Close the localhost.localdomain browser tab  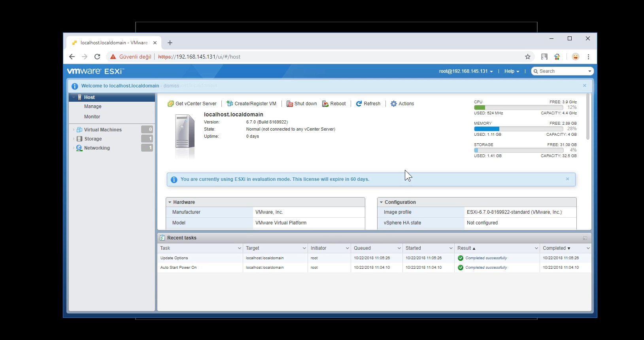click(x=155, y=43)
